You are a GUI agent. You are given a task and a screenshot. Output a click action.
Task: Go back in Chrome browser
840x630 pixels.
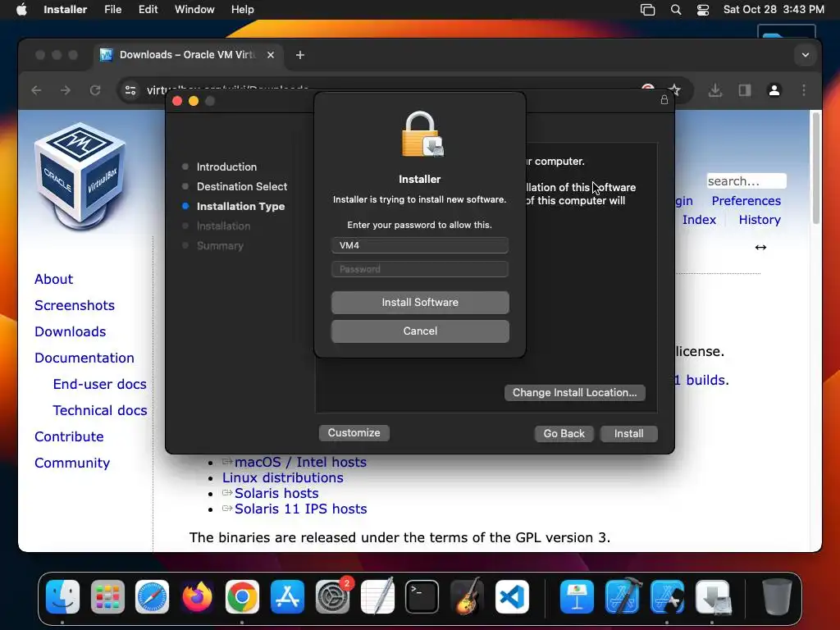(x=36, y=90)
